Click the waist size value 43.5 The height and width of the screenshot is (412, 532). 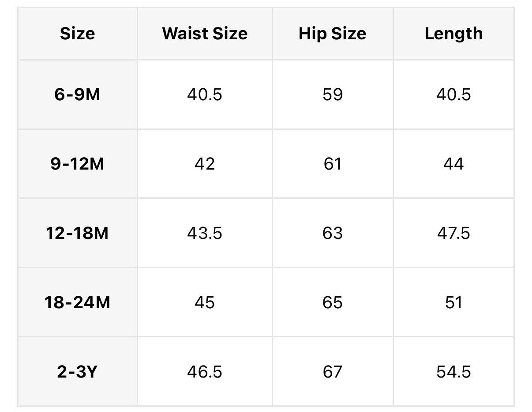coord(205,233)
